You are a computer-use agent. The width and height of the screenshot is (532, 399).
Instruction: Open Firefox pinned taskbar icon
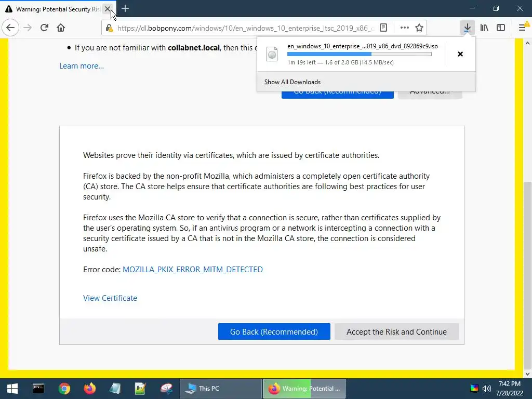pyautogui.click(x=89, y=389)
